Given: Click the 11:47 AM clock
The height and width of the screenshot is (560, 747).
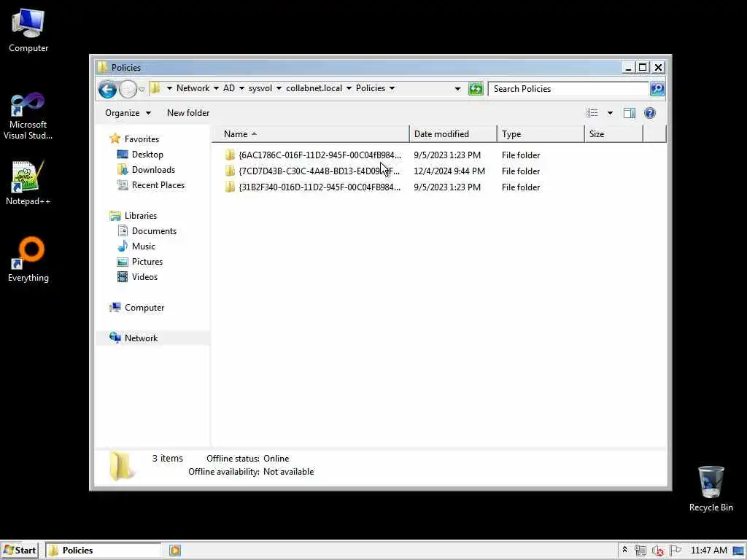Looking at the screenshot, I should click(709, 551).
